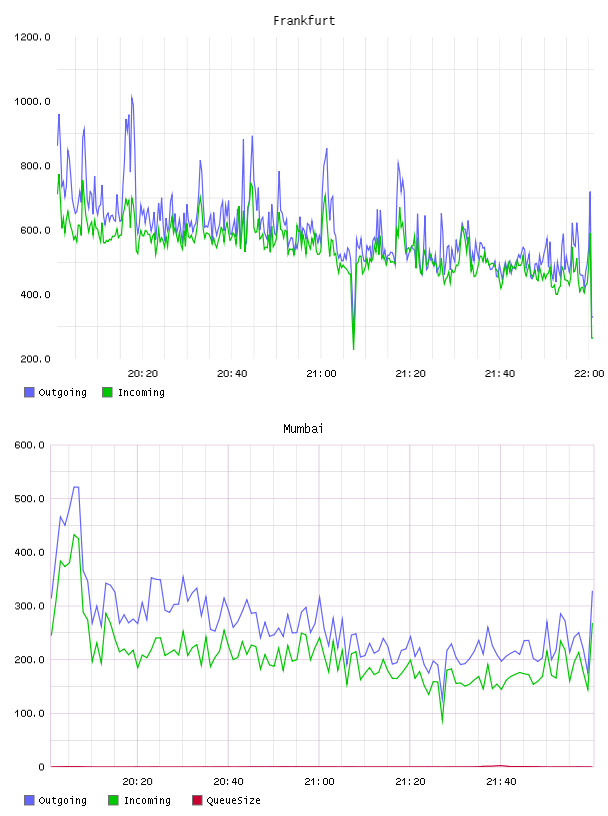Click the Frankfurt chart title
The width and height of the screenshot is (608, 816).
tap(304, 21)
